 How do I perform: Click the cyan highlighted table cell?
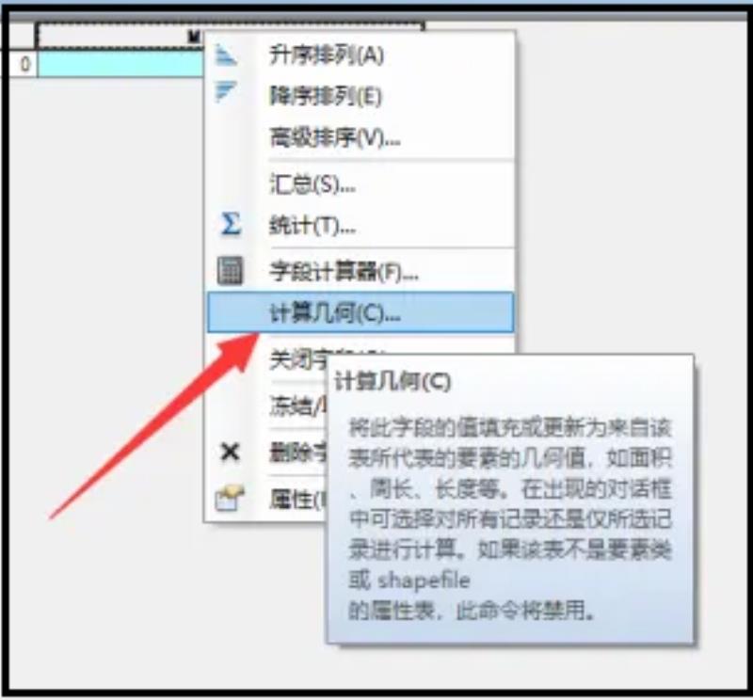click(x=121, y=64)
